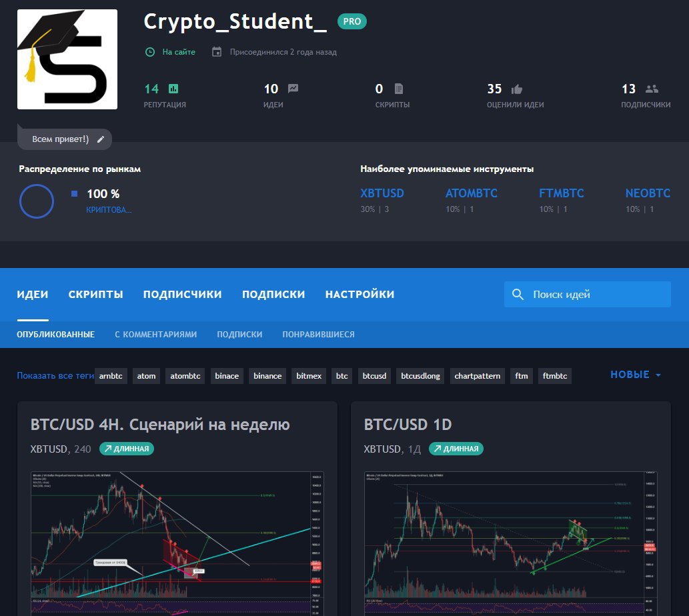Open the BTC/USD 4H chart thumbnail

(x=177, y=543)
